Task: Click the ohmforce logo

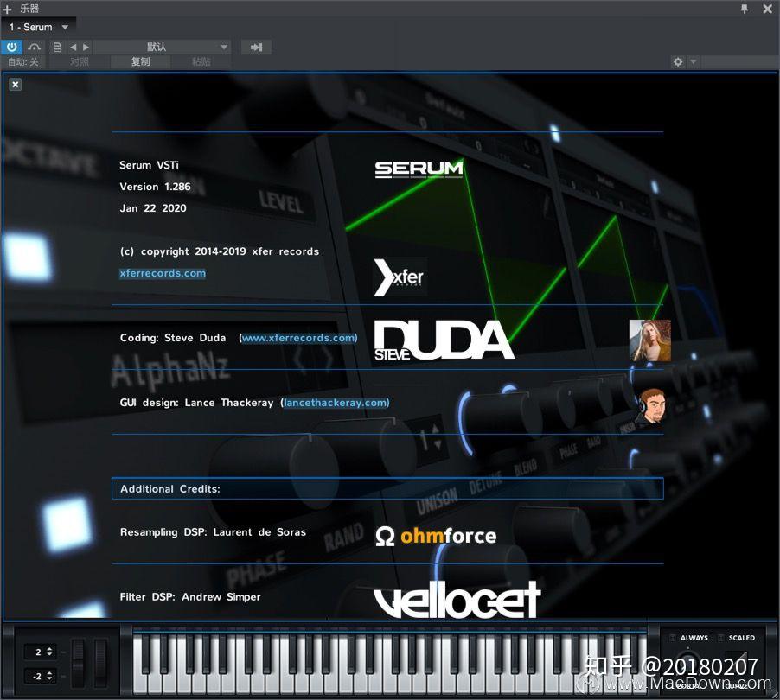Action: pyautogui.click(x=436, y=536)
